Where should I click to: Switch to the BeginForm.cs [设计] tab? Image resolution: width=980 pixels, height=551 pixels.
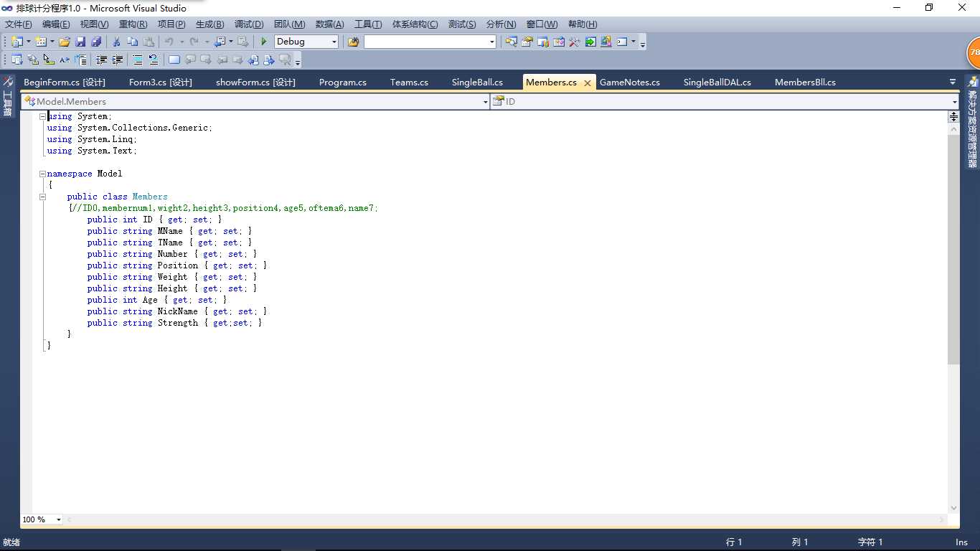[x=65, y=82]
